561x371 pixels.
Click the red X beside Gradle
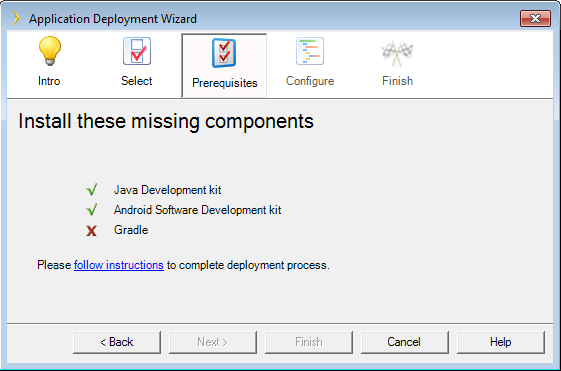coord(91,231)
